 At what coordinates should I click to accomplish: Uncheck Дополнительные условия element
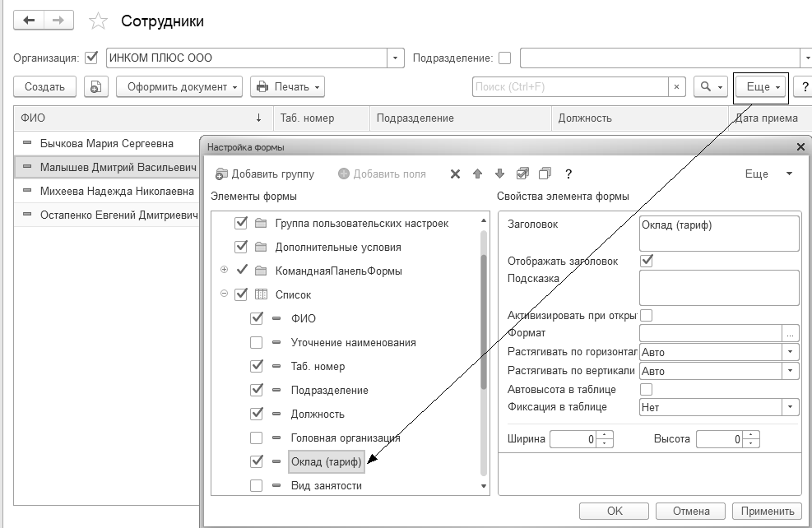point(241,247)
